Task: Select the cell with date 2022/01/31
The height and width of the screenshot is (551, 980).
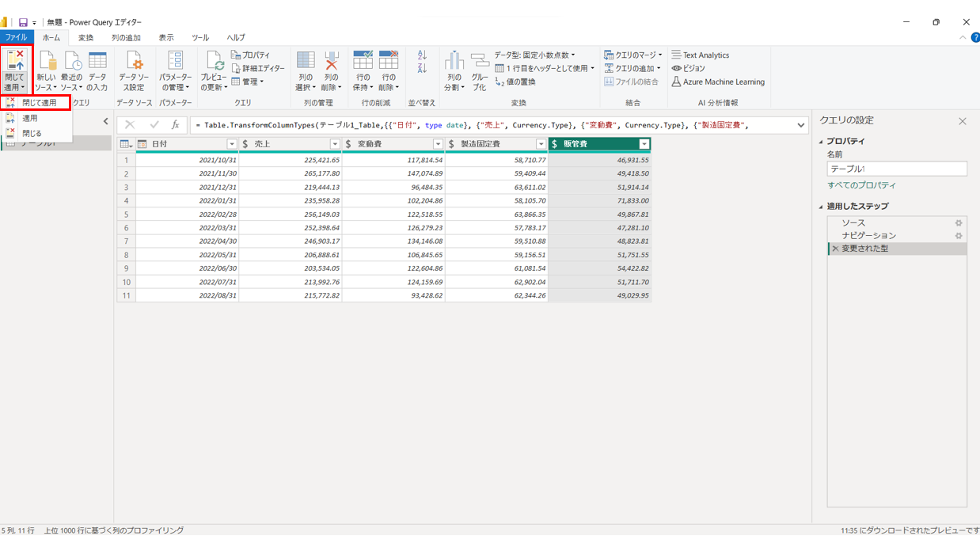Action: 188,201
